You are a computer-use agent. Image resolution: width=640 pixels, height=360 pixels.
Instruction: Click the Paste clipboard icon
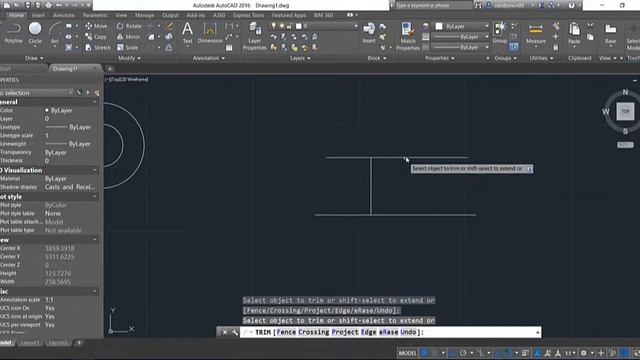click(574, 33)
